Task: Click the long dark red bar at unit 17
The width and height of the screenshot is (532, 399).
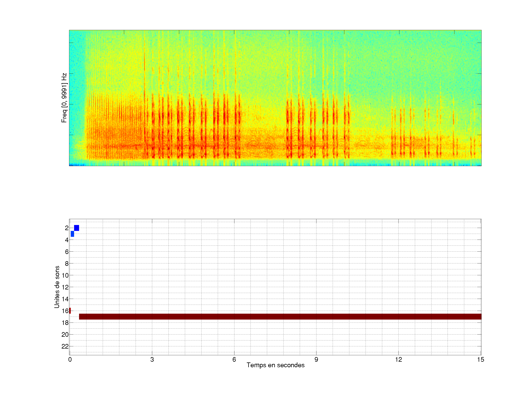Action: 280,316
